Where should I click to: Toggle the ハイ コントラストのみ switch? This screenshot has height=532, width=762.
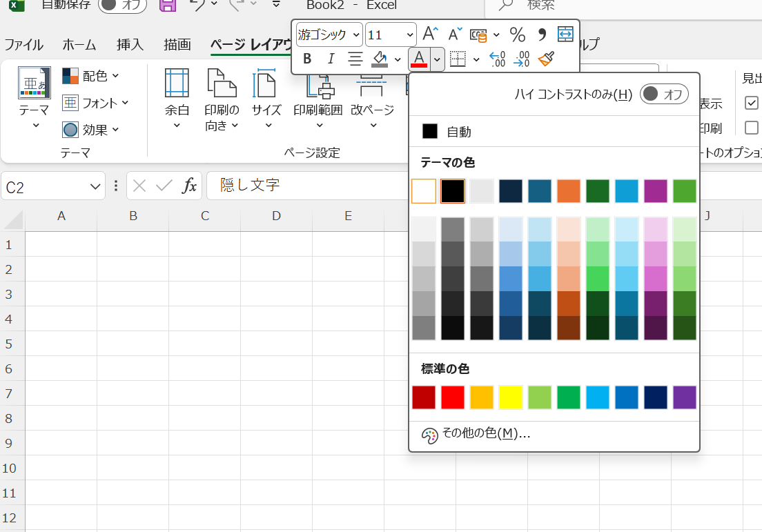pyautogui.click(x=664, y=95)
